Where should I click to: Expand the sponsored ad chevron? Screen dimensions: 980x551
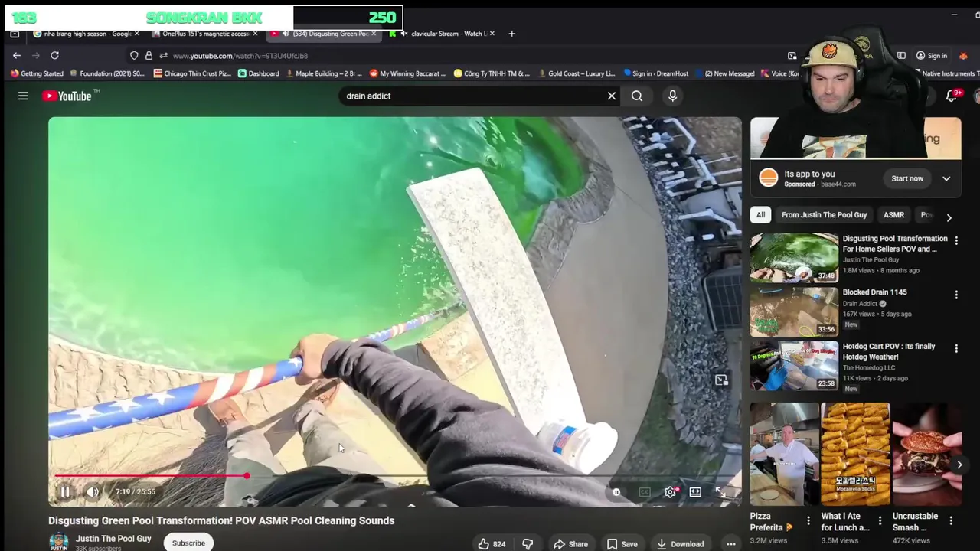point(946,178)
